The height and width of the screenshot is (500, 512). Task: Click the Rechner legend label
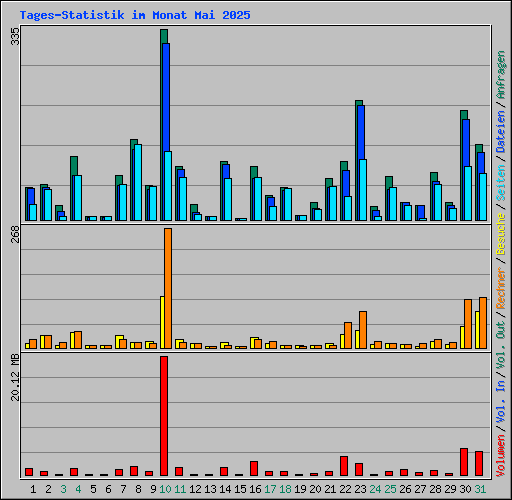(501, 288)
